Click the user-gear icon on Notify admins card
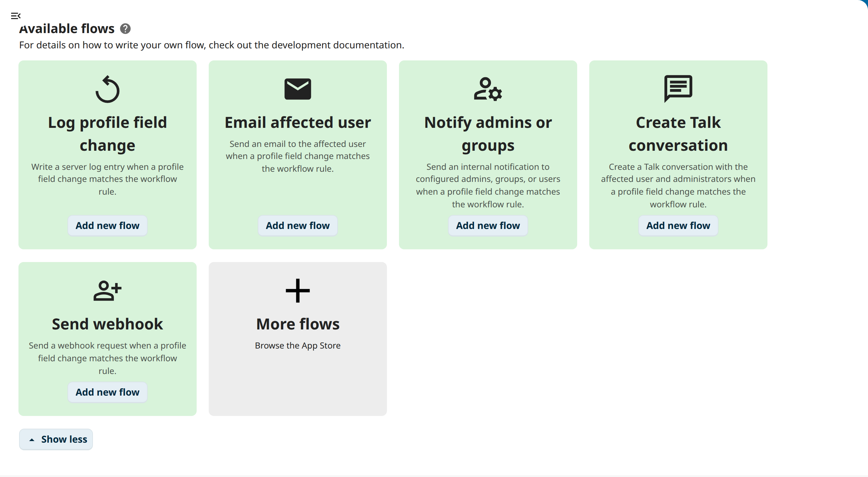The image size is (868, 477). pyautogui.click(x=487, y=89)
